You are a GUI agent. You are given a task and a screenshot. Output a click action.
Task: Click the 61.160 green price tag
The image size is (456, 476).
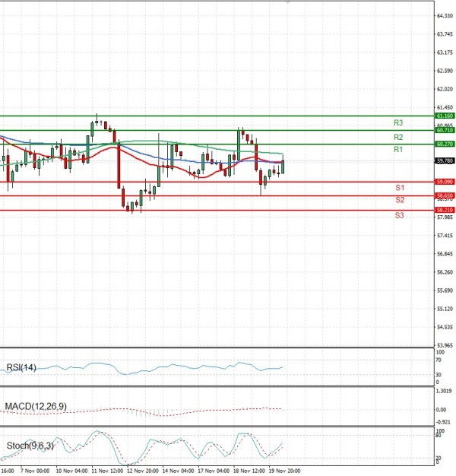tap(445, 116)
